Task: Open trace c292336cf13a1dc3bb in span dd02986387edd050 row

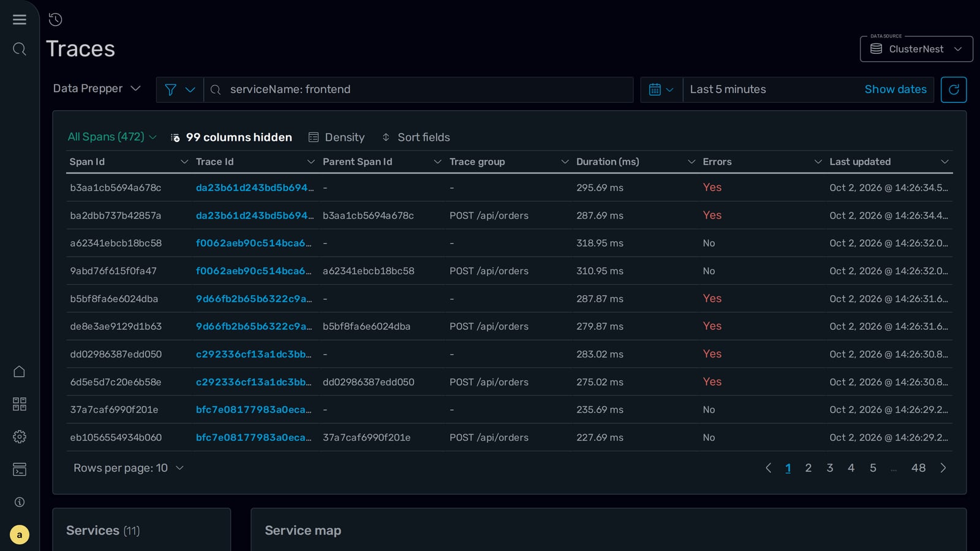Action: pyautogui.click(x=254, y=354)
